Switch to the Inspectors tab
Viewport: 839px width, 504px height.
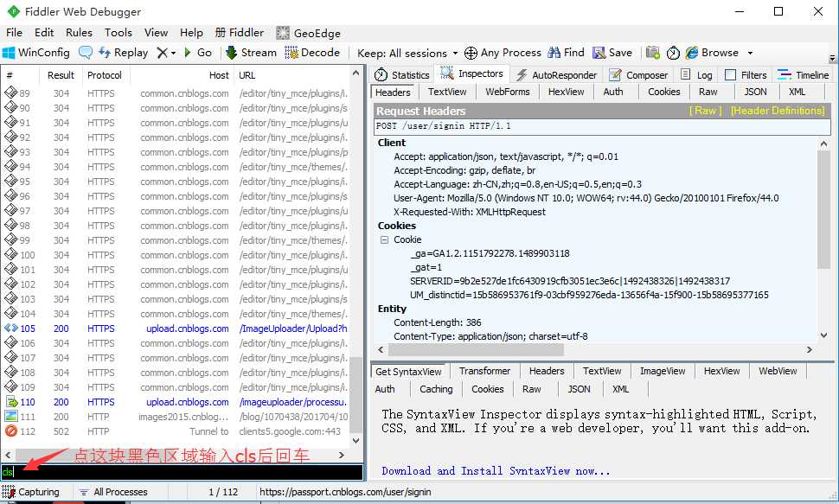pyautogui.click(x=472, y=73)
